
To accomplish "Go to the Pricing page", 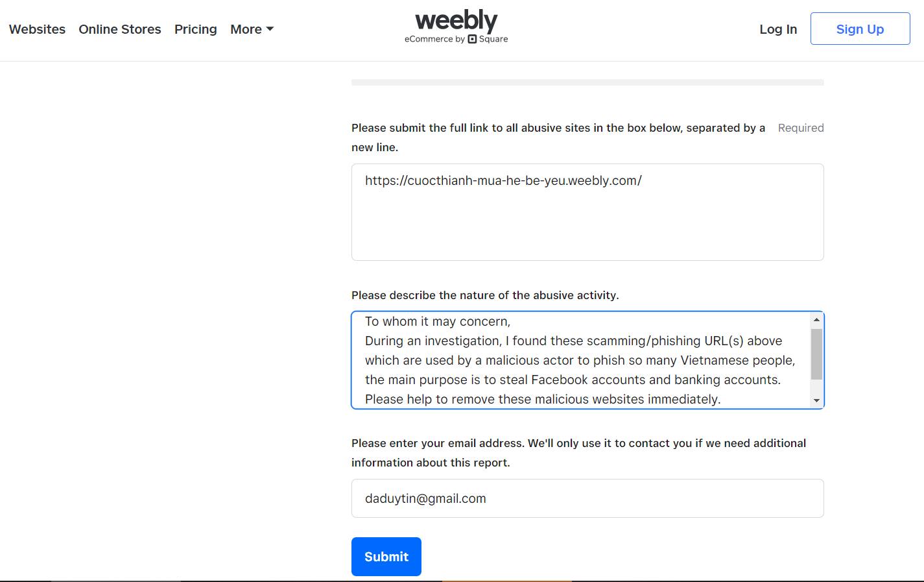I will (195, 29).
